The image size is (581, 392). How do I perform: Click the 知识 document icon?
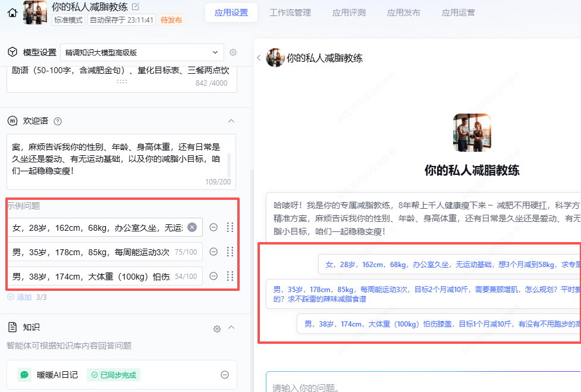[12, 327]
